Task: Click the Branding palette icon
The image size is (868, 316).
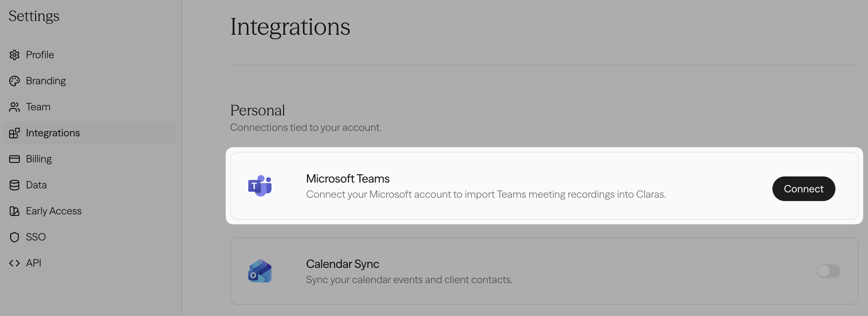Action: 14,81
